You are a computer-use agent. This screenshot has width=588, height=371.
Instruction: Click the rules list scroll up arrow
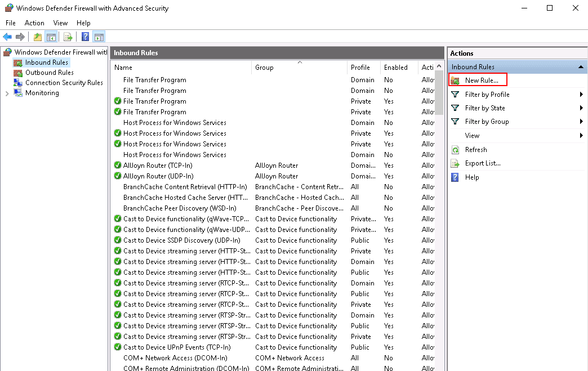tap(439, 66)
